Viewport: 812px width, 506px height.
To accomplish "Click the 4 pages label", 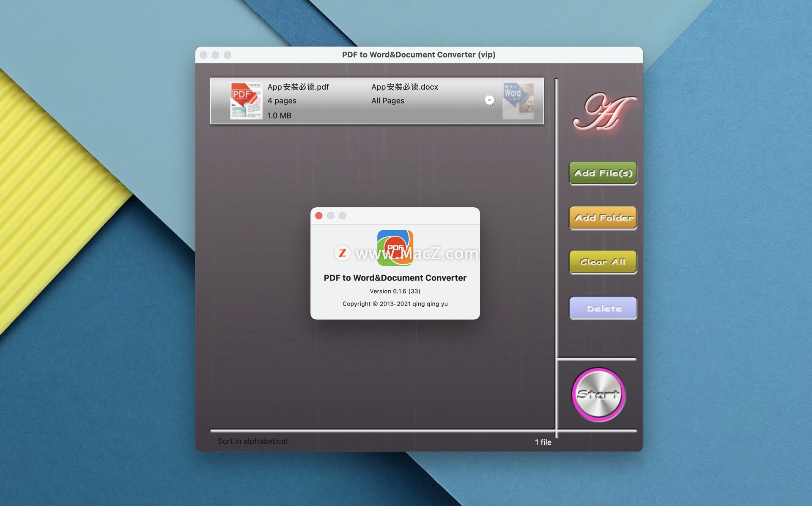I will tap(282, 101).
